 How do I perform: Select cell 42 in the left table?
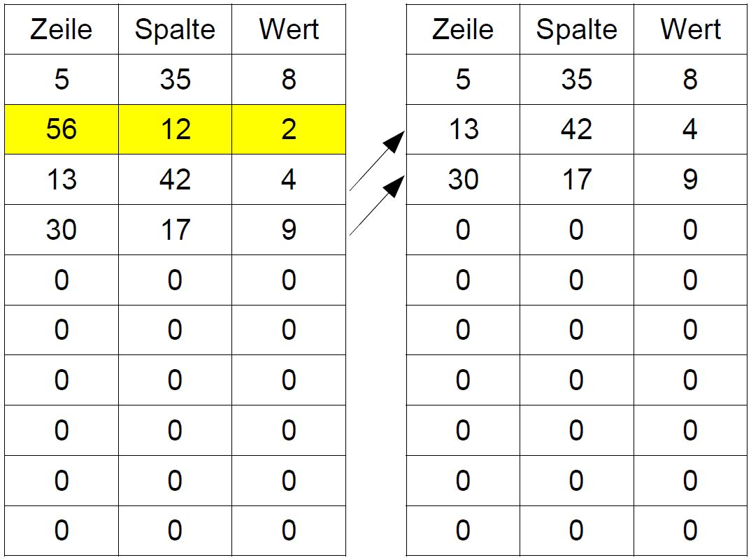pos(175,180)
